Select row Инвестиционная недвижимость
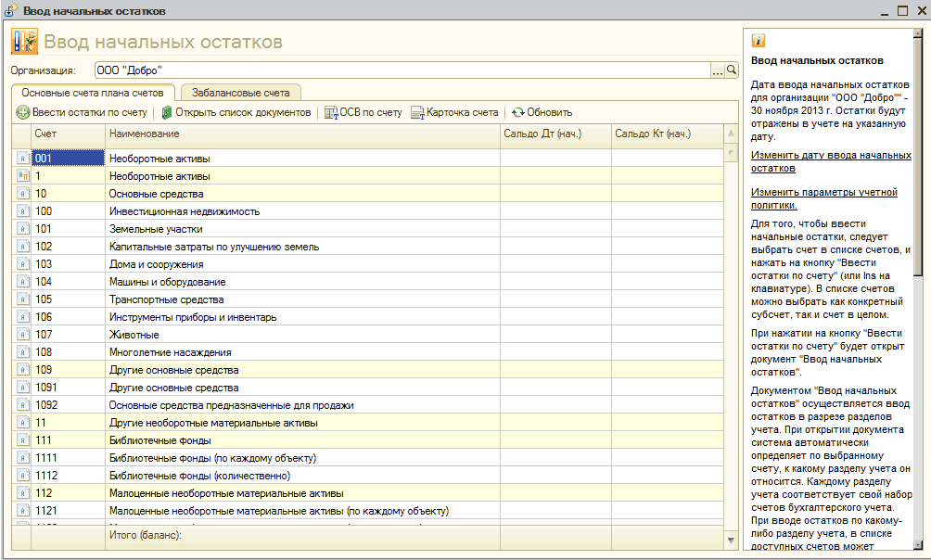 367,210
